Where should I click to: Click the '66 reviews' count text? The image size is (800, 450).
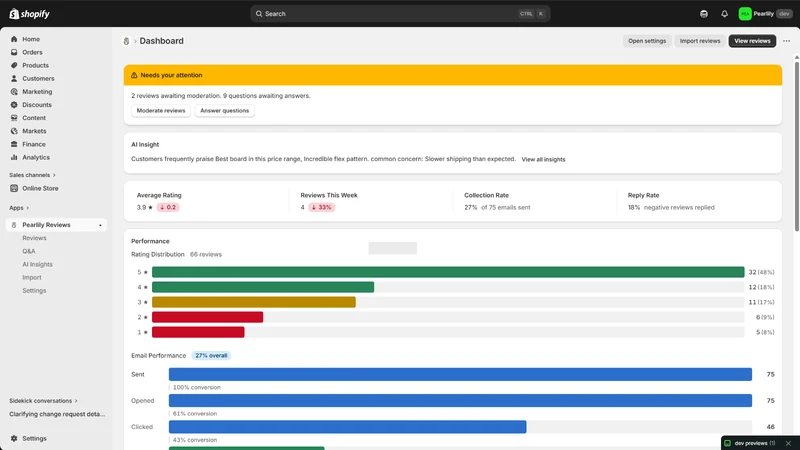(x=206, y=255)
